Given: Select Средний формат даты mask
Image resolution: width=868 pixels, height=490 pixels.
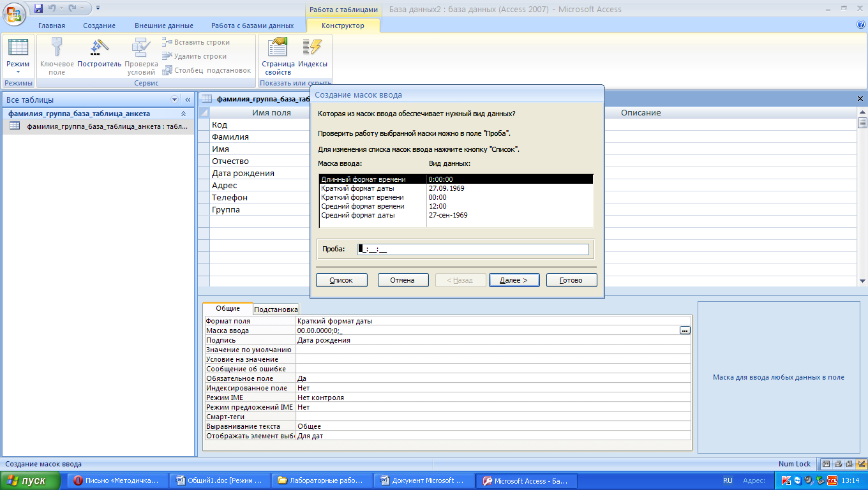Looking at the screenshot, I should [x=456, y=215].
